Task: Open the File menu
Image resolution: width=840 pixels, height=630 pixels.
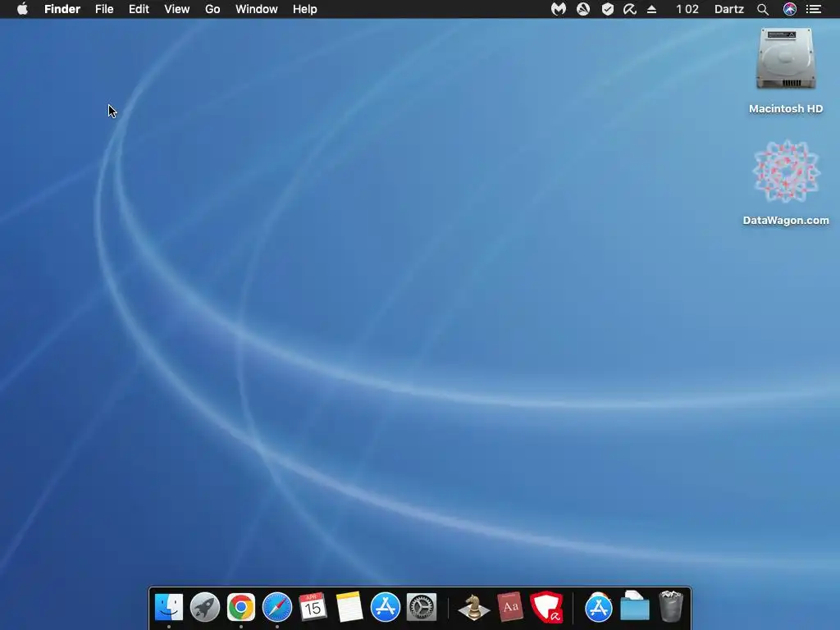Action: tap(104, 9)
